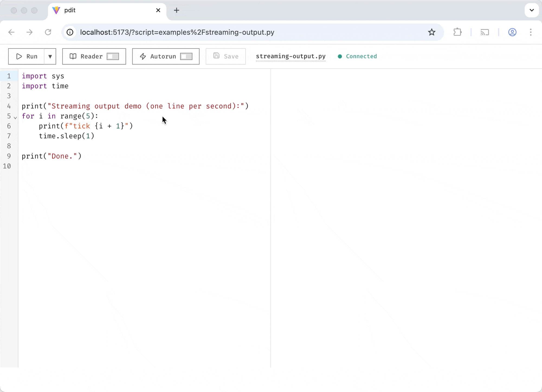Click the Cast icon in browser toolbar
The height and width of the screenshot is (392, 542).
(485, 32)
